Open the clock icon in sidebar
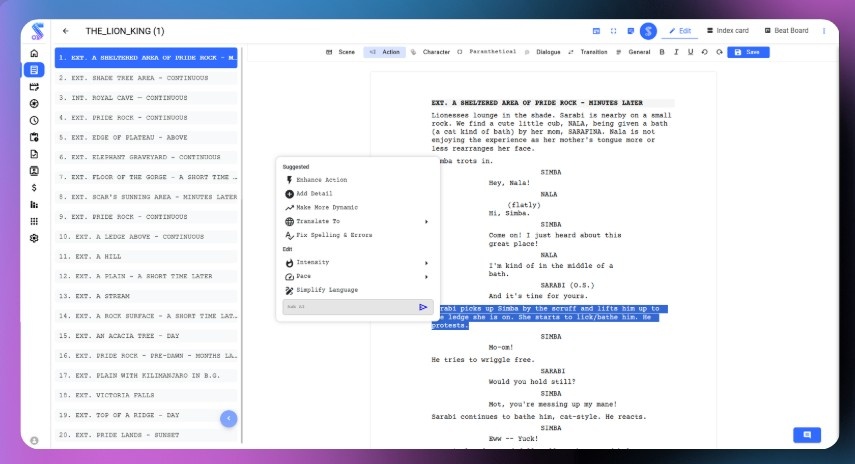The height and width of the screenshot is (464, 855). 34,120
